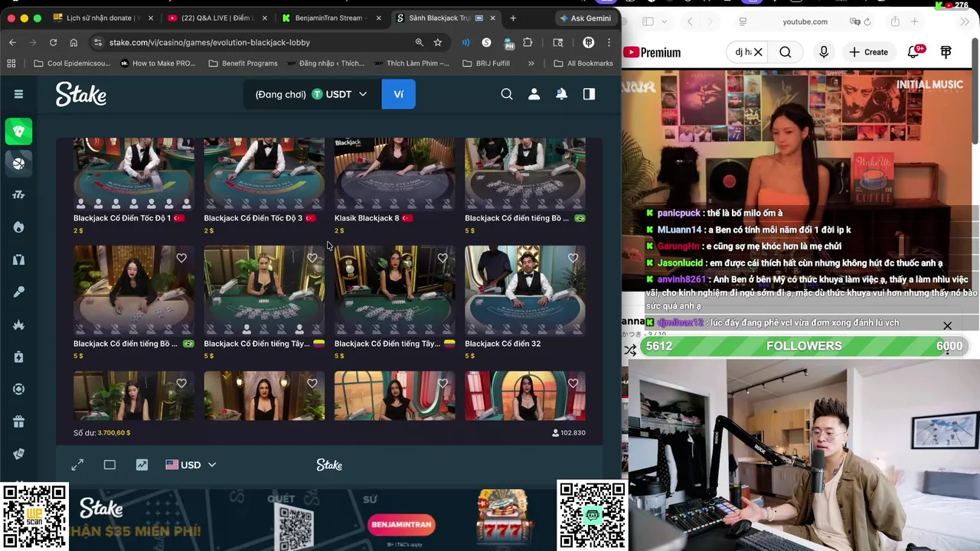Open the green Casino section icon in sidebar
Screen dimensions: 980x551
[x=19, y=131]
